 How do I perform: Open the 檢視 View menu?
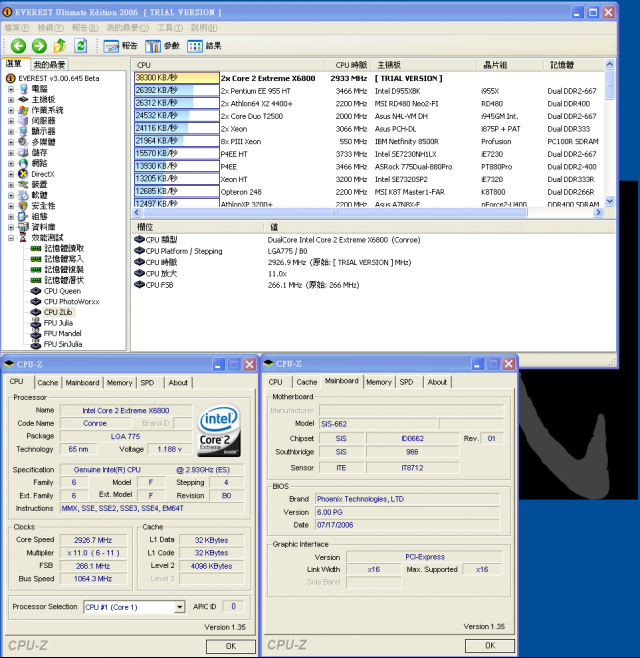point(51,28)
